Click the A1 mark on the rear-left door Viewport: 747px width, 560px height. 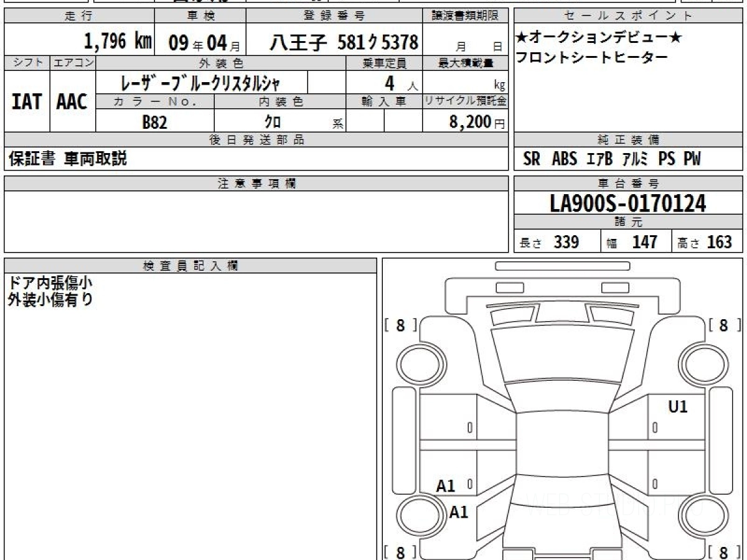point(446,486)
